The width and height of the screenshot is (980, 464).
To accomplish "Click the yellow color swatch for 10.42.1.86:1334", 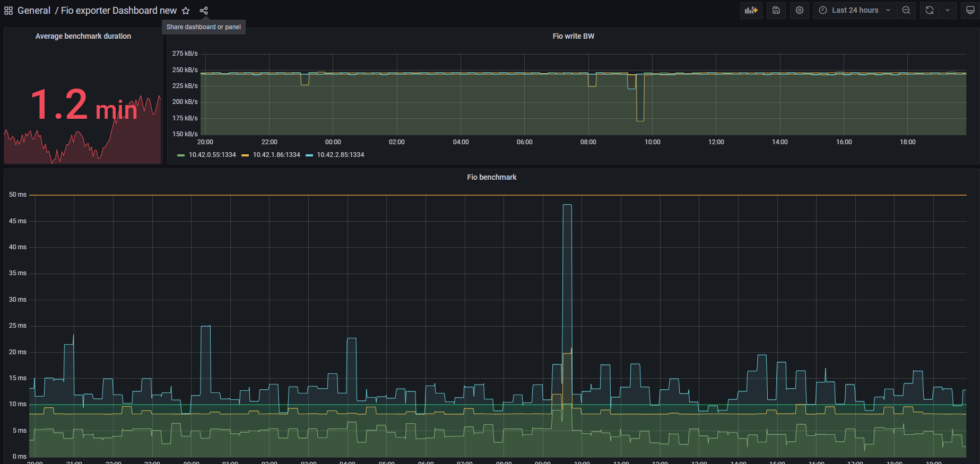I will (x=245, y=155).
